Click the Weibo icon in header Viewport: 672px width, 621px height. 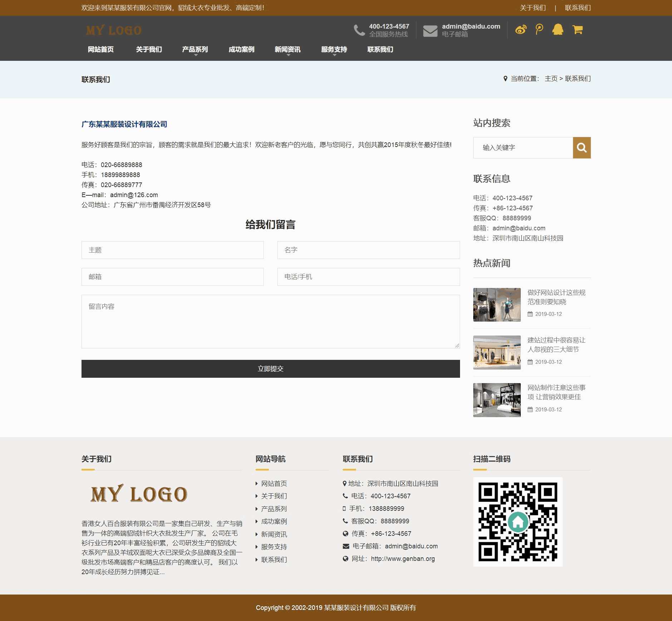[521, 30]
